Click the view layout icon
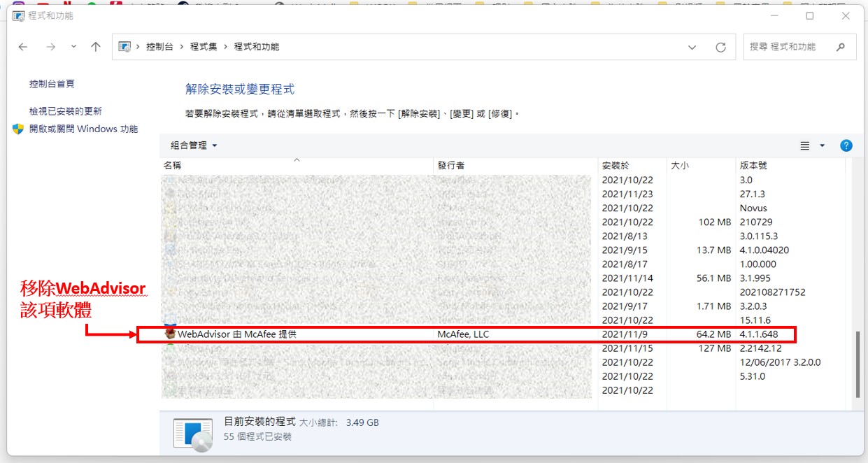 (805, 145)
